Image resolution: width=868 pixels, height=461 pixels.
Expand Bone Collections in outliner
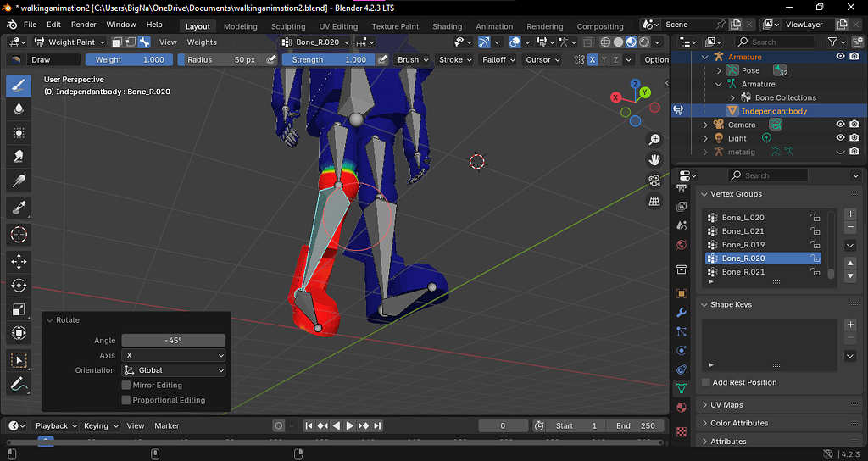(x=732, y=97)
